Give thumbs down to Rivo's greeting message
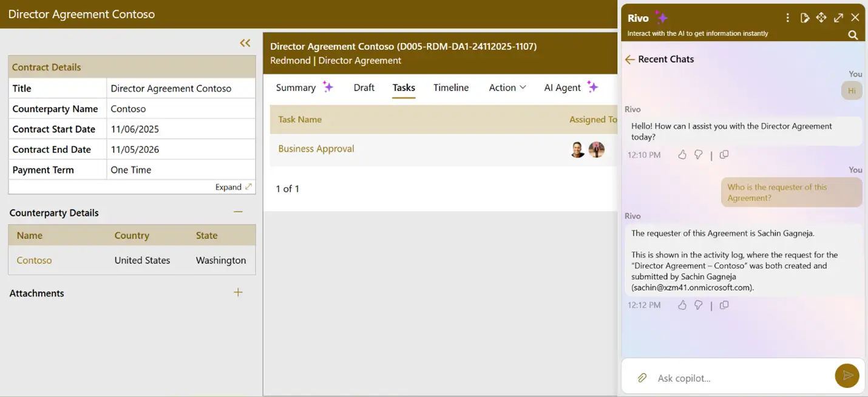Viewport: 868px width, 397px height. click(x=698, y=154)
